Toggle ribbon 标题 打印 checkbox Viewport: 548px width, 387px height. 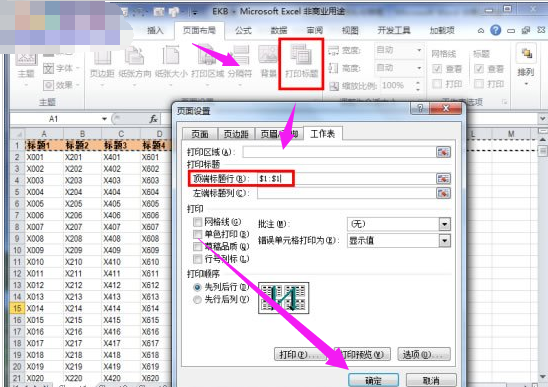pyautogui.click(x=479, y=84)
